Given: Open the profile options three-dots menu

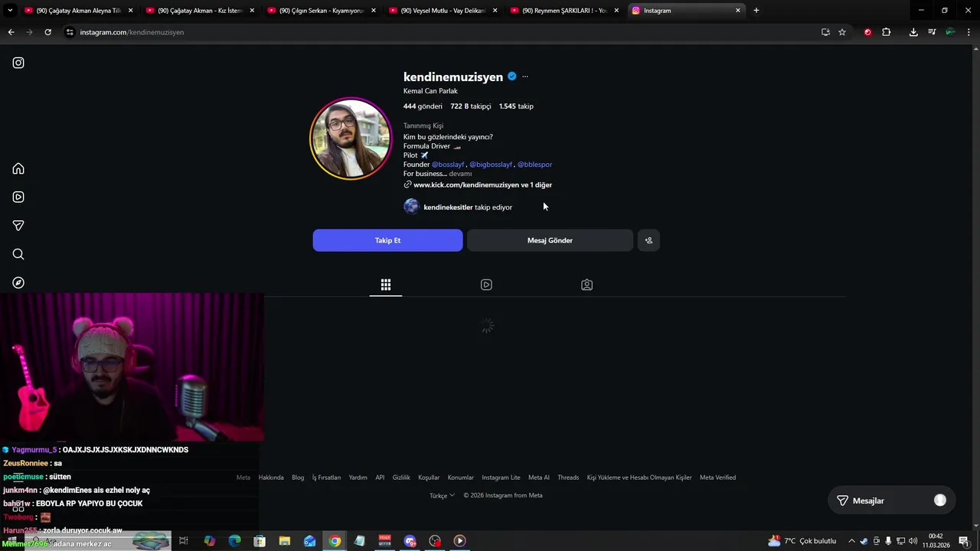Looking at the screenshot, I should tap(524, 77).
